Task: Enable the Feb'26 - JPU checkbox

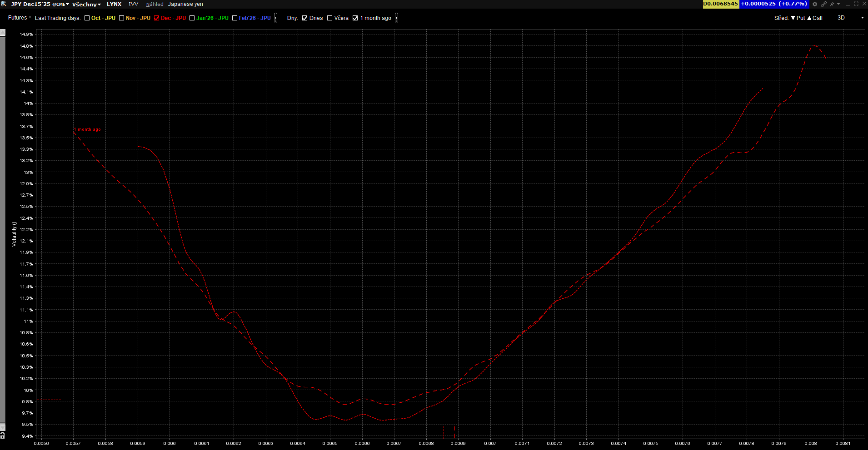Action: point(234,18)
